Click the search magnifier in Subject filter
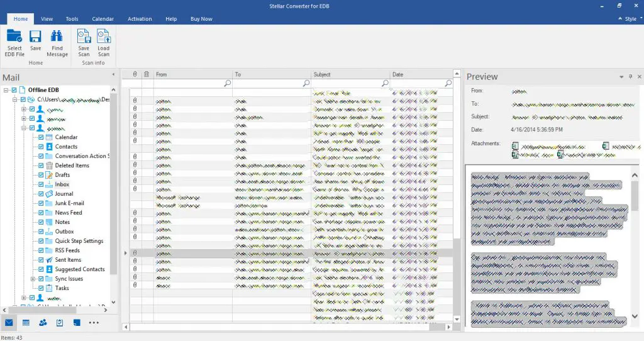The width and height of the screenshot is (644, 341). (x=385, y=84)
